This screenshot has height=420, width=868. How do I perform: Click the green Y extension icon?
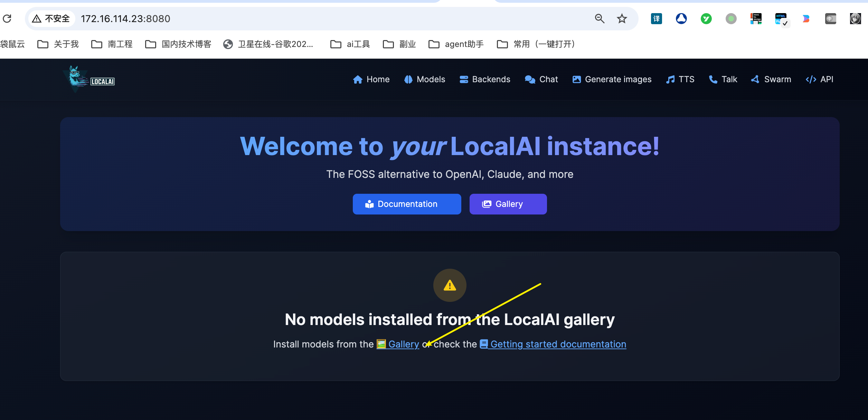pos(706,19)
